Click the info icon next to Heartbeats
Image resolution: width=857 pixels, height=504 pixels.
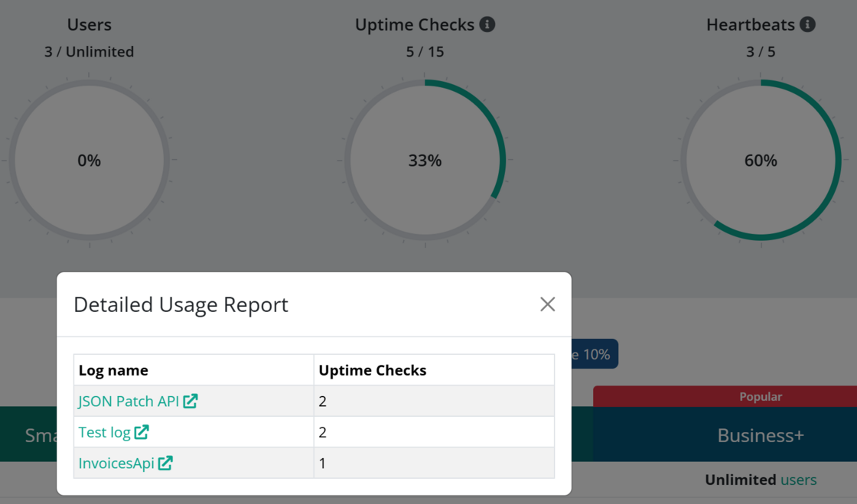tap(807, 24)
